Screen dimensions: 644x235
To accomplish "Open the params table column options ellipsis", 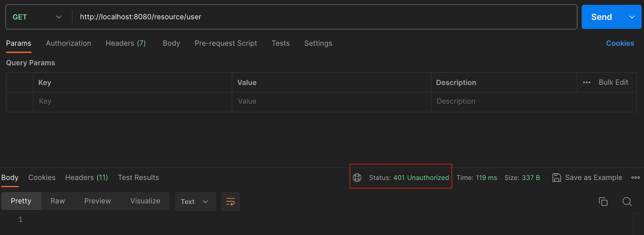I will tap(586, 83).
